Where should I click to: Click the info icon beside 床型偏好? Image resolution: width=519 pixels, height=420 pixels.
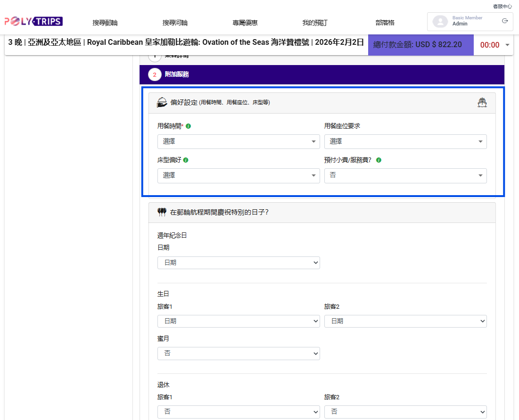[x=186, y=160]
